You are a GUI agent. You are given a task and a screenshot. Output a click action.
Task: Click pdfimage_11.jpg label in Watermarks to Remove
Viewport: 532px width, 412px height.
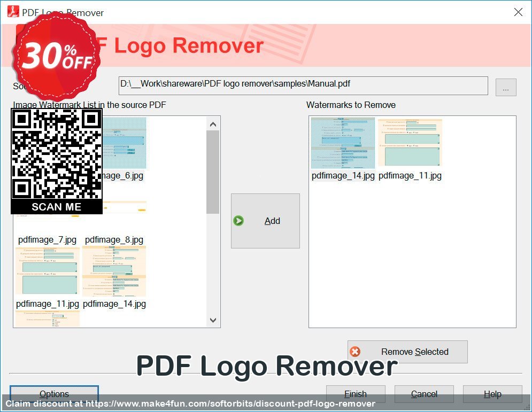point(410,176)
